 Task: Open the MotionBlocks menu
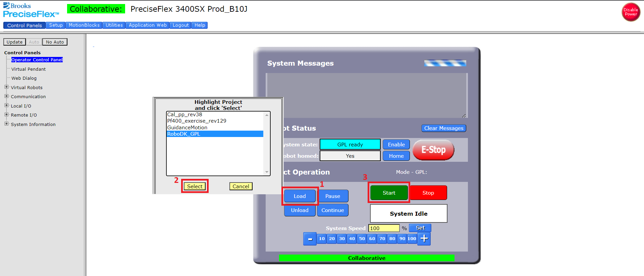click(84, 25)
